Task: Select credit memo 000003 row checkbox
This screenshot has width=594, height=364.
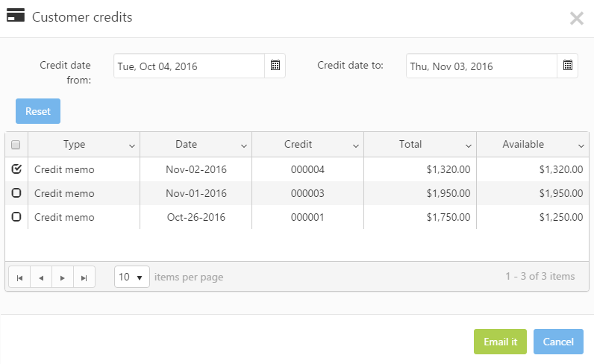Action: [x=16, y=193]
